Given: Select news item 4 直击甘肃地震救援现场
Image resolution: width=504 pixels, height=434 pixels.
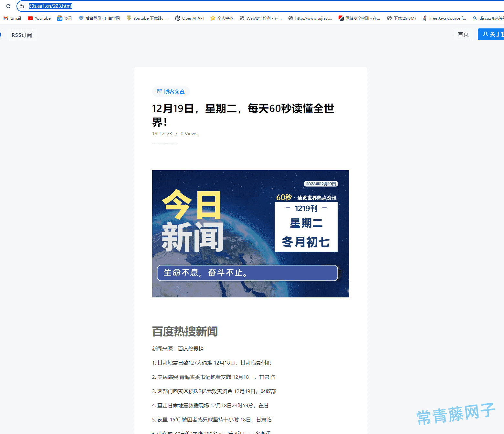Looking at the screenshot, I should pos(211,406).
